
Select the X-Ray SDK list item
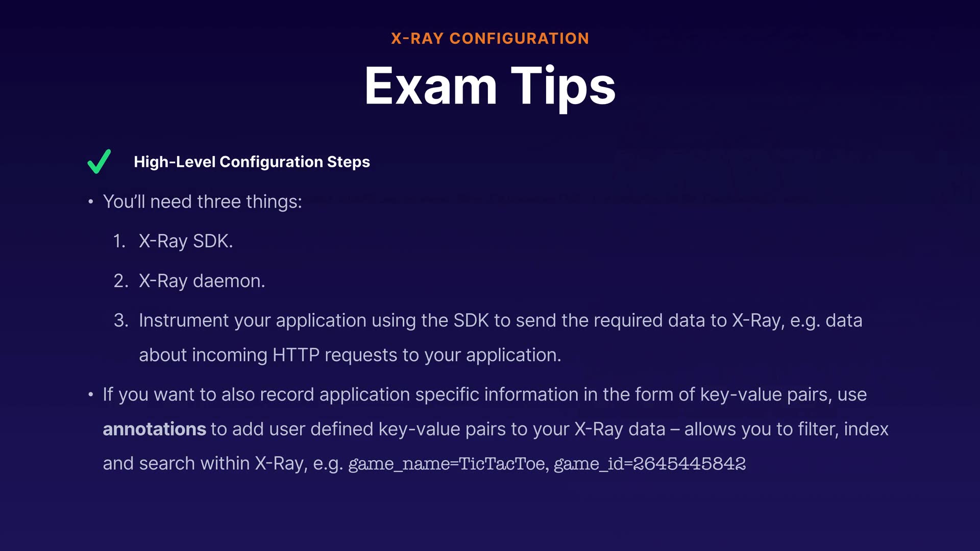(x=186, y=241)
